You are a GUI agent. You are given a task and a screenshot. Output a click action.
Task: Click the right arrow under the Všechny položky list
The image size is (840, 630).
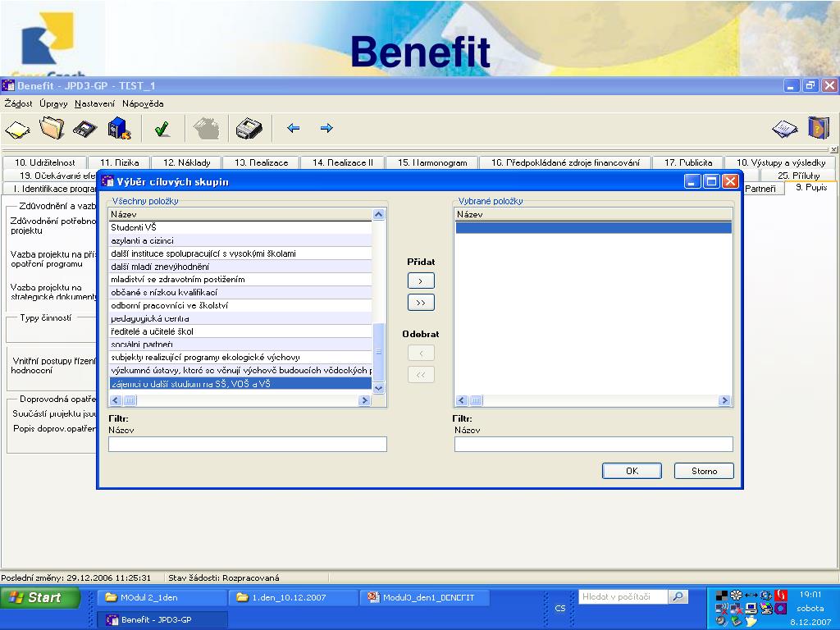click(x=364, y=400)
